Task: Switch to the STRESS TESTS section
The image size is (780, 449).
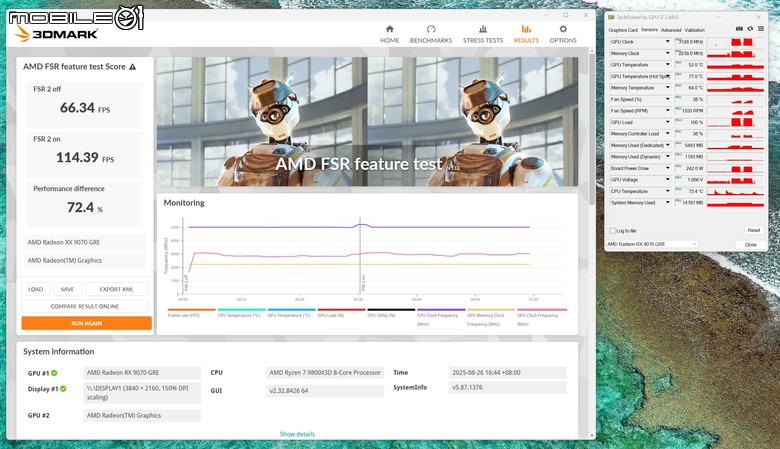Action: [483, 34]
